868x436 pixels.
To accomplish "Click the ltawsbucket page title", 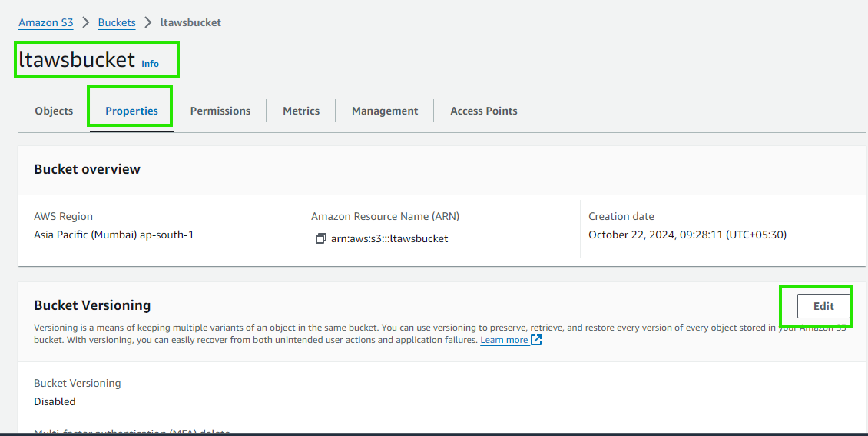I will click(x=77, y=59).
